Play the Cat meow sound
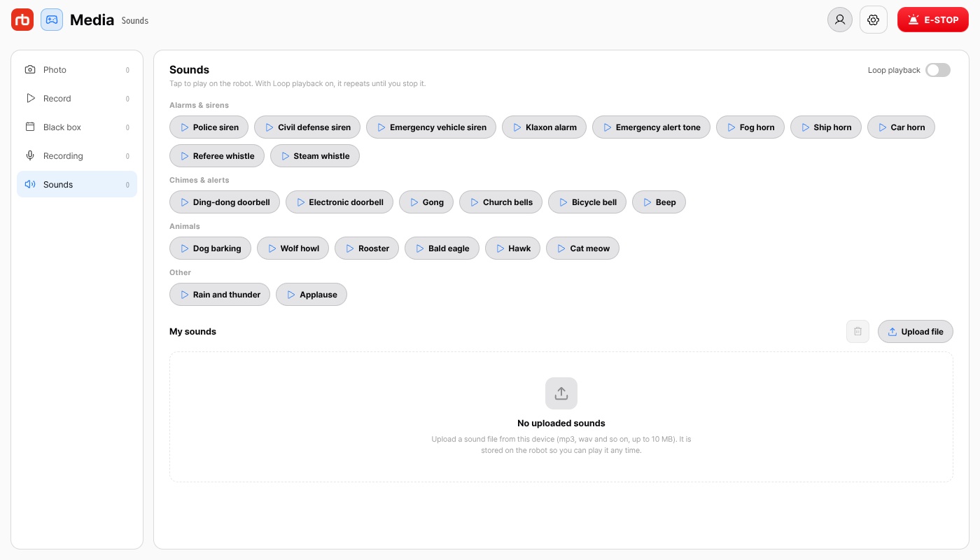Viewport: 980px width, 560px height. (x=582, y=248)
